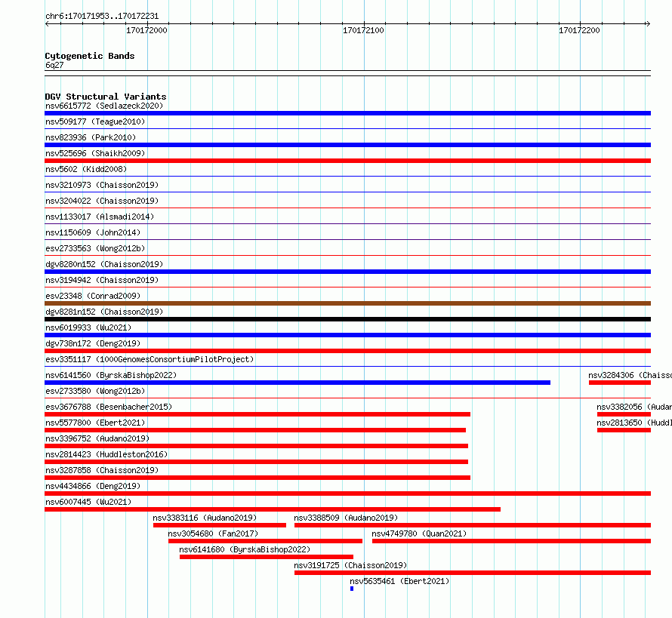
Task: Open the dgv738n172 (Deng2019) entry
Action: pos(93,343)
